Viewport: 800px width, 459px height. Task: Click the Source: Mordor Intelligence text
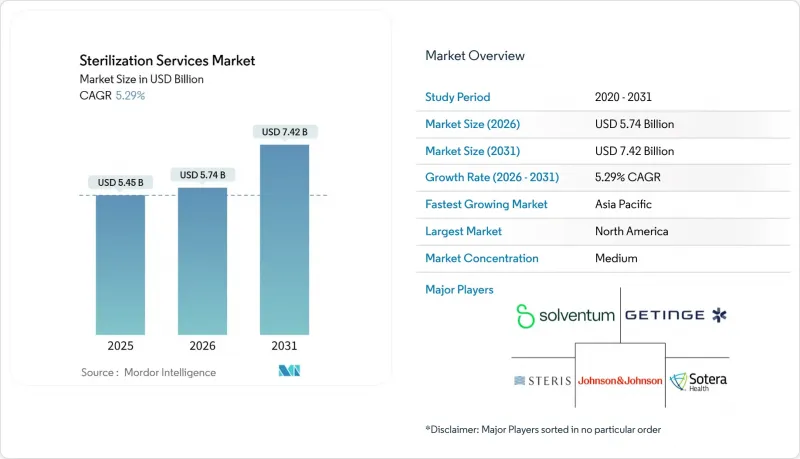pos(148,372)
